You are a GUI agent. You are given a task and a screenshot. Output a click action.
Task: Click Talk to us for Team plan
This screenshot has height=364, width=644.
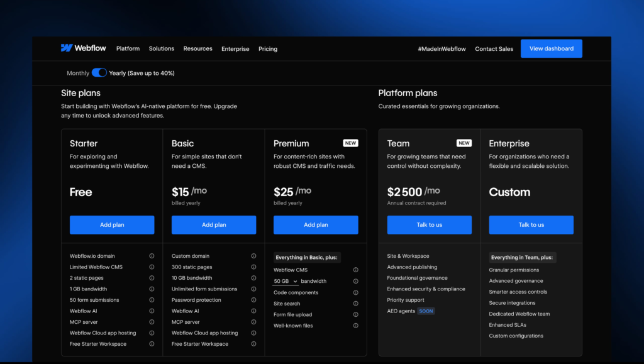[x=429, y=225]
